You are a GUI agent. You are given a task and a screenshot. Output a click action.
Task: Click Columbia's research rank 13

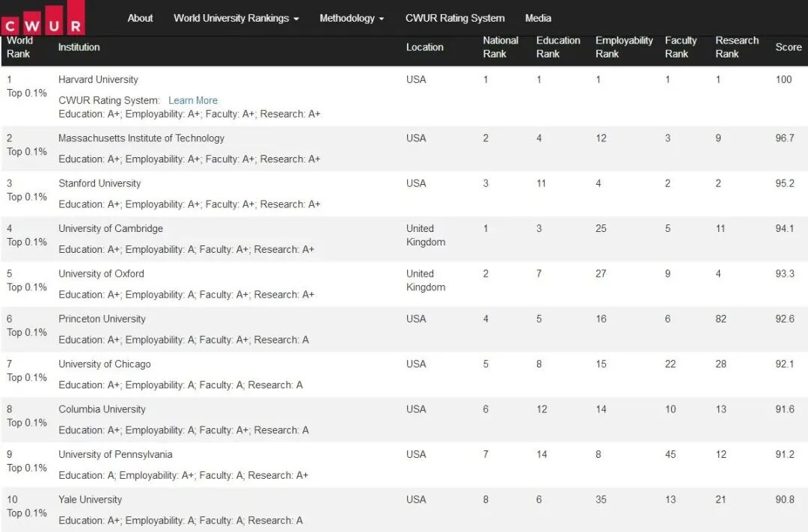click(721, 409)
